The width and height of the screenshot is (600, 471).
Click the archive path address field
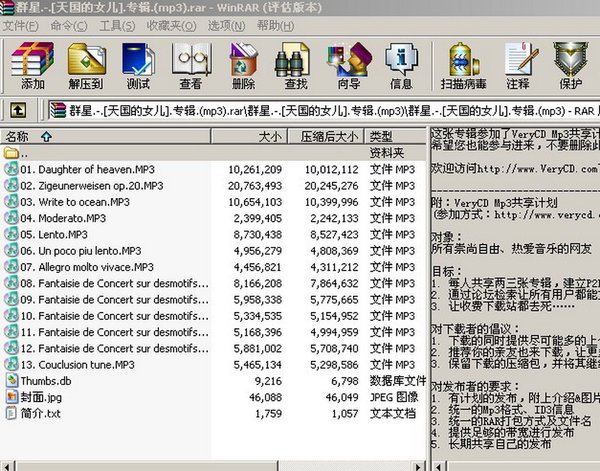pos(323,111)
